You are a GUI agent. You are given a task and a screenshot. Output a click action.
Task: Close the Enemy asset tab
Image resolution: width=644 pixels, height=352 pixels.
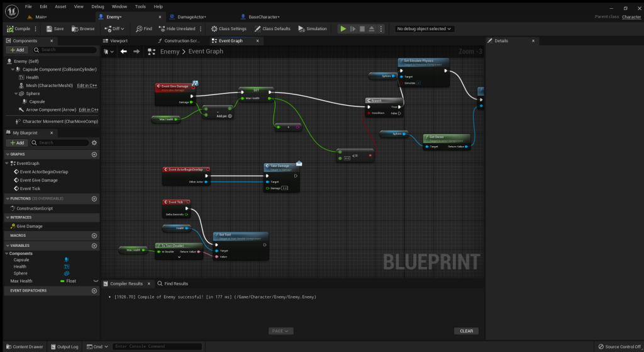160,17
